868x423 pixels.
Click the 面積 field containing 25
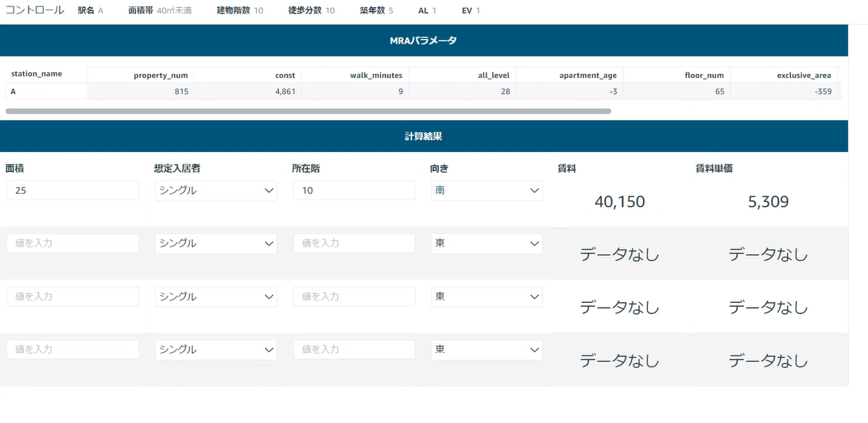pyautogui.click(x=72, y=191)
